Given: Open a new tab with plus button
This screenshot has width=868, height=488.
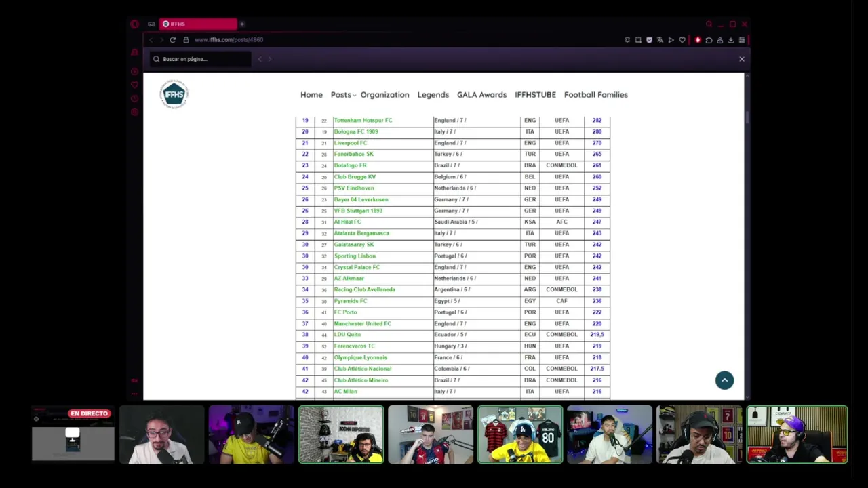Looking at the screenshot, I should [242, 24].
